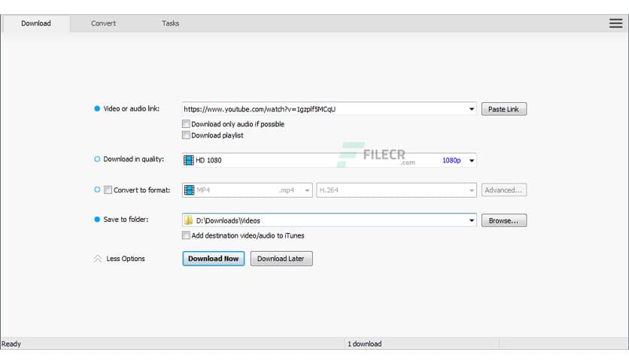Click Browse... to choose a folder
Image resolution: width=629 pixels, height=364 pixels.
pyautogui.click(x=504, y=220)
